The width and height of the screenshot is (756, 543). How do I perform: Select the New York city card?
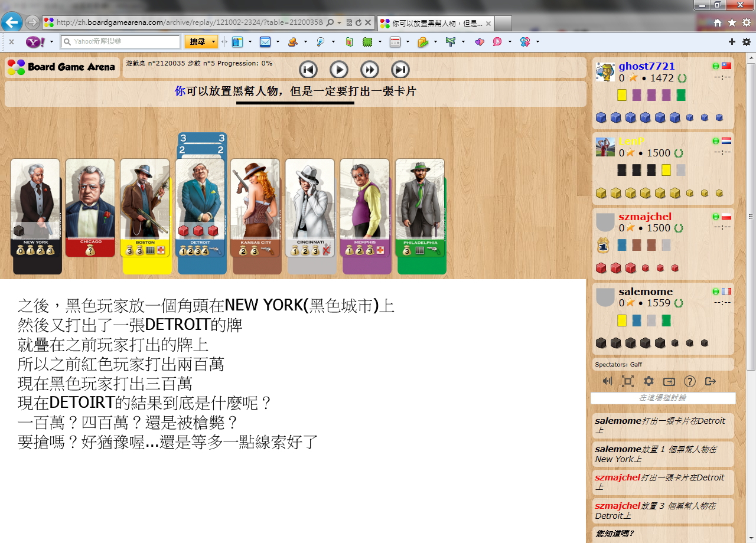[35, 208]
